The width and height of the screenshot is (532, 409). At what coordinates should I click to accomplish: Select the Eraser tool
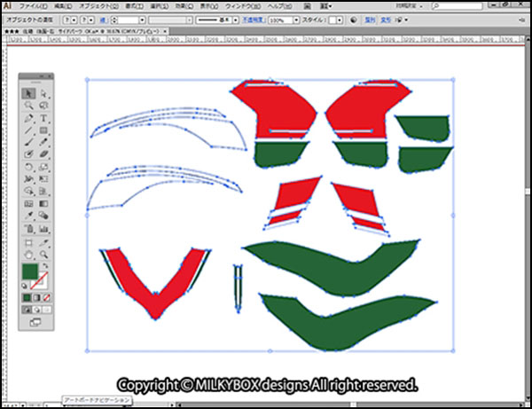coord(43,154)
